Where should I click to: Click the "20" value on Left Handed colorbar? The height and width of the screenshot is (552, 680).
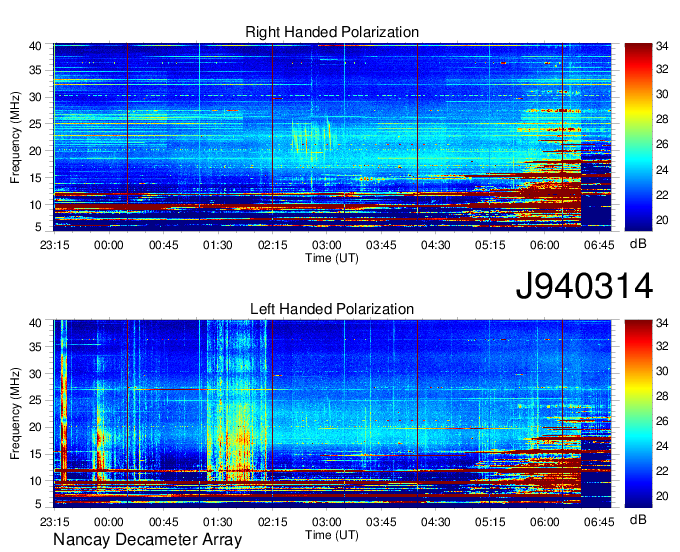(x=662, y=496)
